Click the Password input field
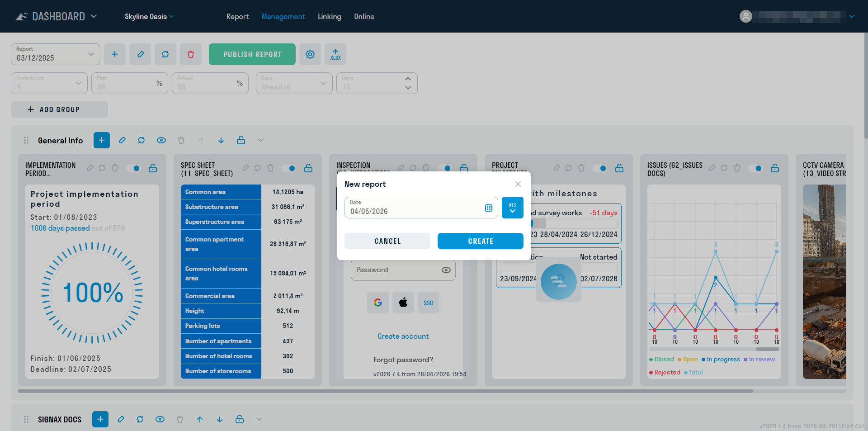This screenshot has width=868, height=431. [403, 270]
